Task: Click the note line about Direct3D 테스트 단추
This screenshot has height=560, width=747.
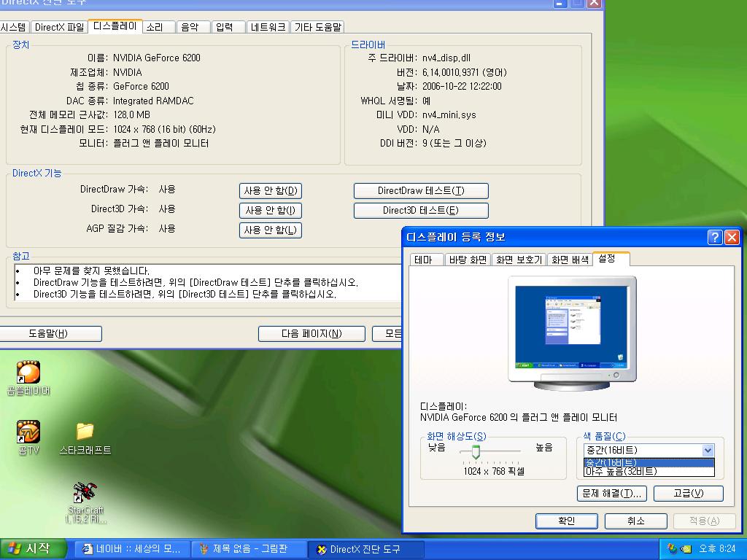Action: (185, 295)
